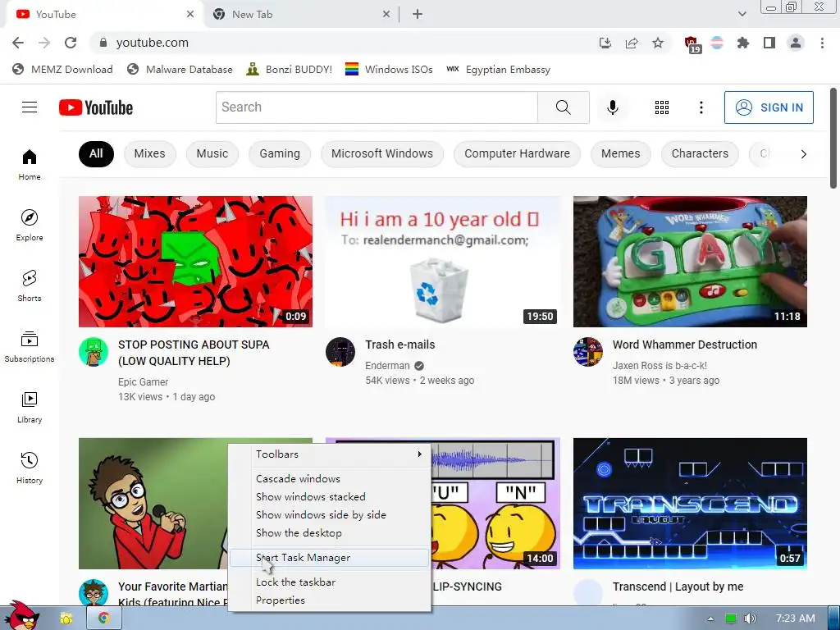The width and height of the screenshot is (840, 630).
Task: Click Start Task Manager
Action: click(330, 558)
